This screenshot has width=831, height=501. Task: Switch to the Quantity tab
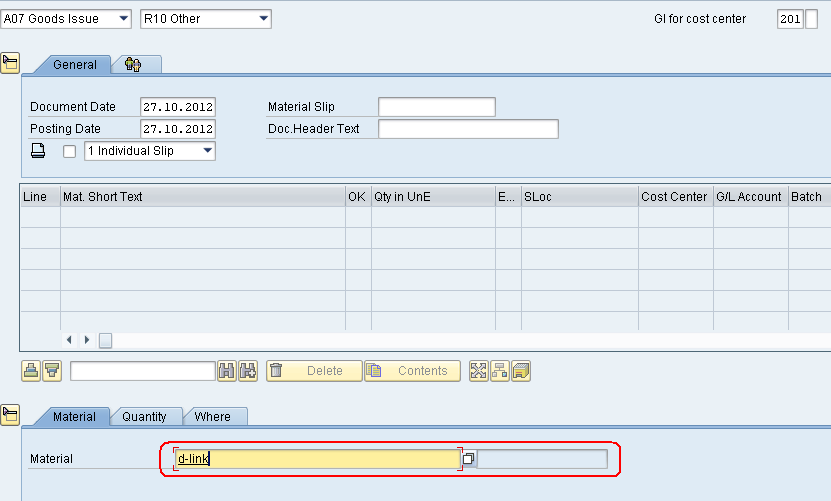[x=145, y=417]
